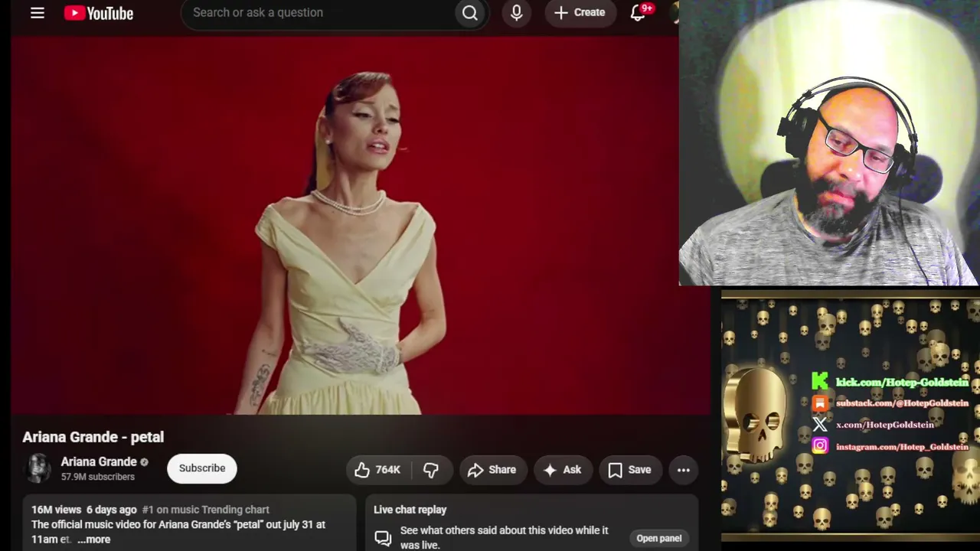Visit the Ariana Grande channel name link
The height and width of the screenshot is (551, 980).
[x=99, y=461]
